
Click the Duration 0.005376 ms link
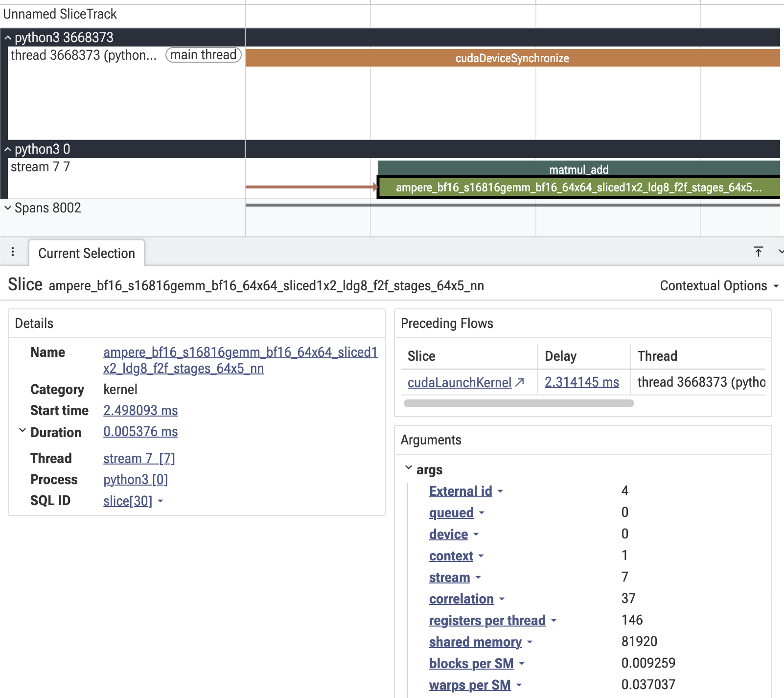pos(140,432)
